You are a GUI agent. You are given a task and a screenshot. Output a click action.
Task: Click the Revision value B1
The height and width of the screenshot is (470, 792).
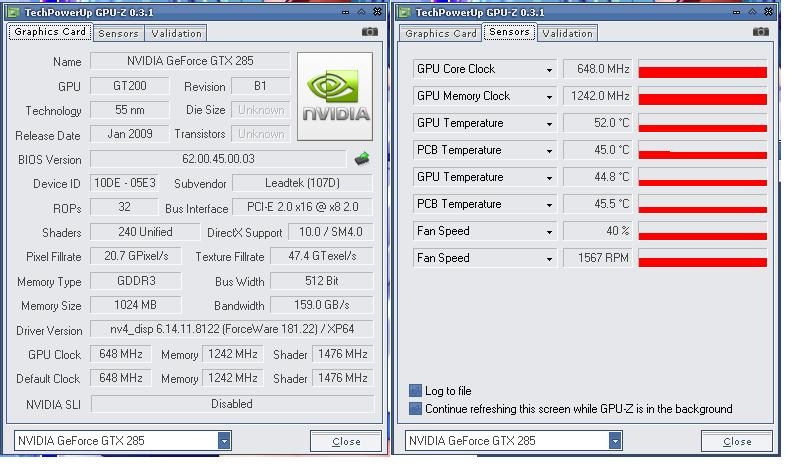tap(261, 86)
